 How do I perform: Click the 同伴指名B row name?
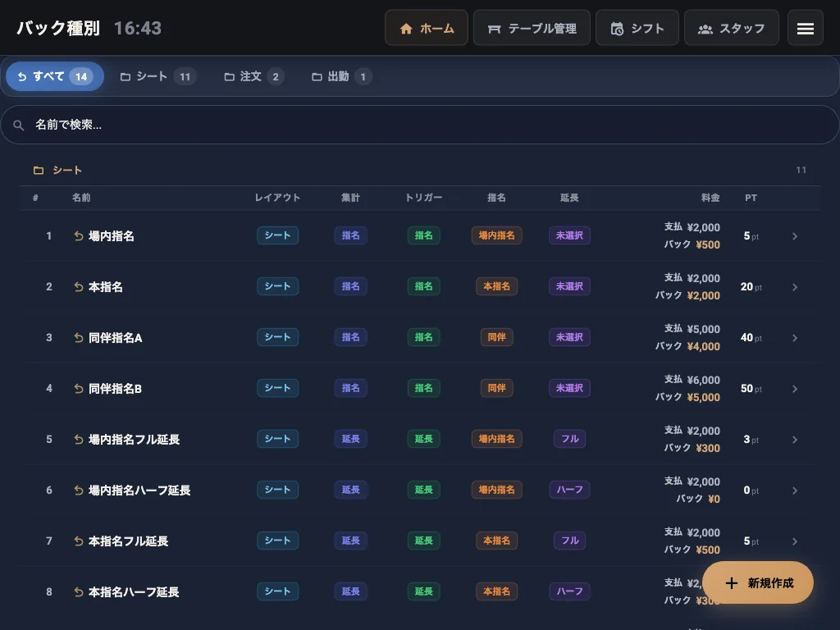coord(115,388)
